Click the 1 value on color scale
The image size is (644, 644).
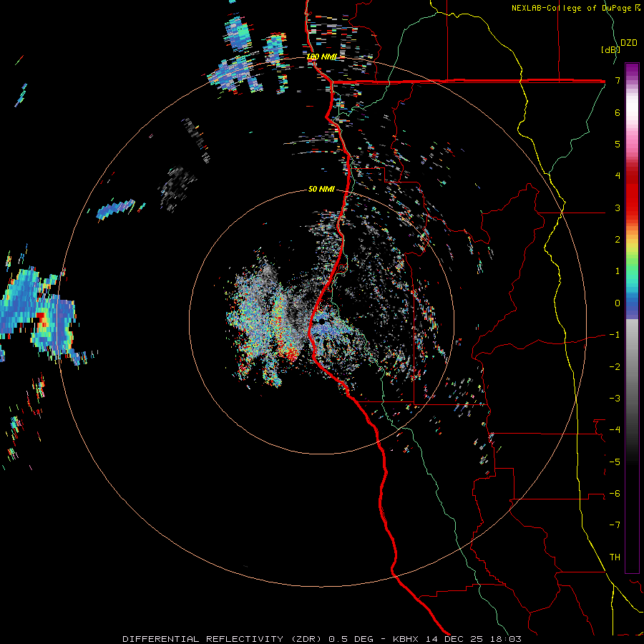coord(618,270)
